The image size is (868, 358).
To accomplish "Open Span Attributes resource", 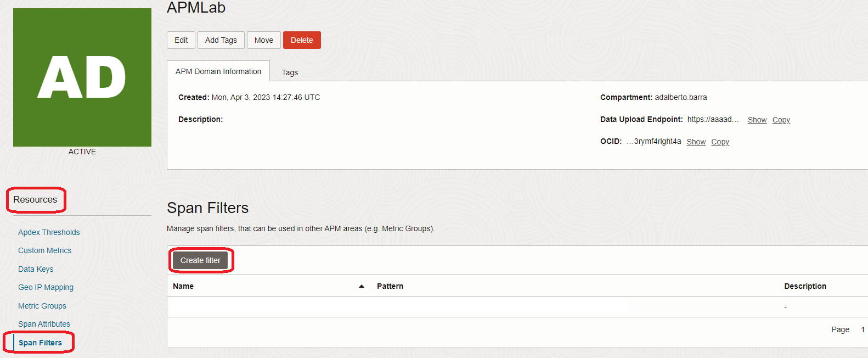I will click(44, 324).
